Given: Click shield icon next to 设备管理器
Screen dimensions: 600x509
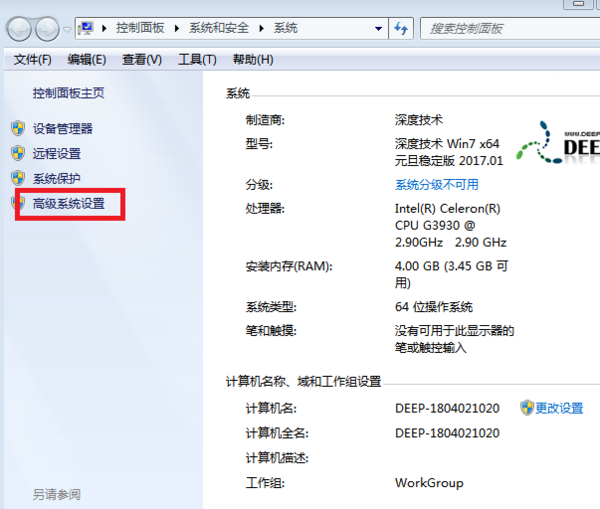Looking at the screenshot, I should click(18, 128).
